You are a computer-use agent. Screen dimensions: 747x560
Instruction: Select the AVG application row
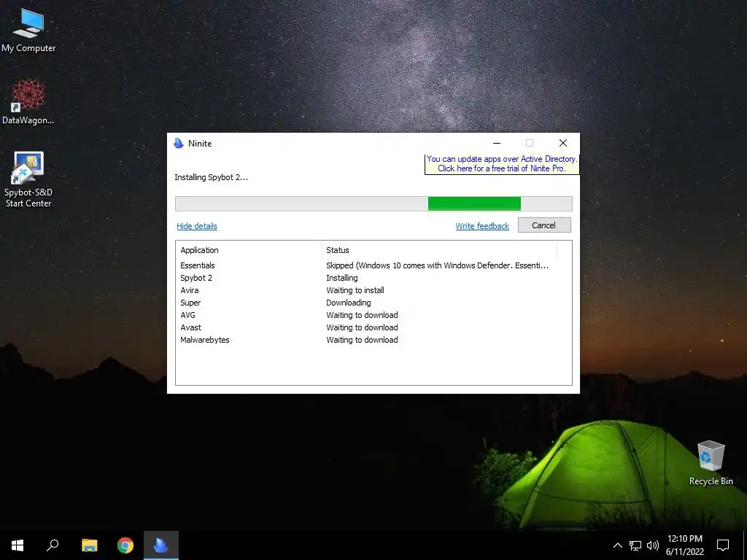(x=373, y=315)
